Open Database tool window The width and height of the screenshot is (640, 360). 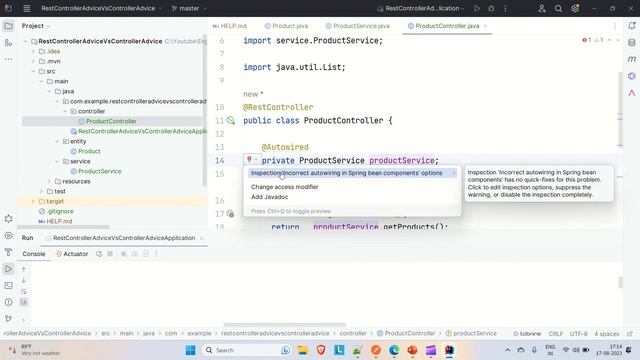click(632, 42)
